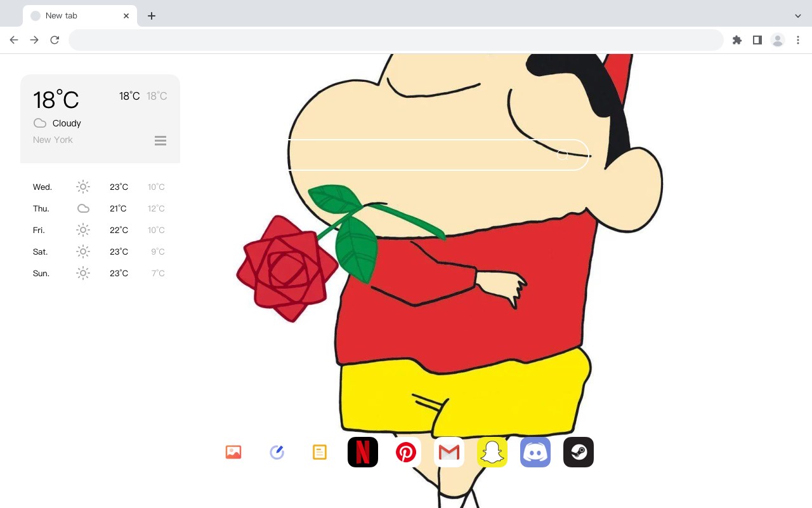The image size is (812, 508).
Task: Open the Discord shortcut
Action: point(535,452)
